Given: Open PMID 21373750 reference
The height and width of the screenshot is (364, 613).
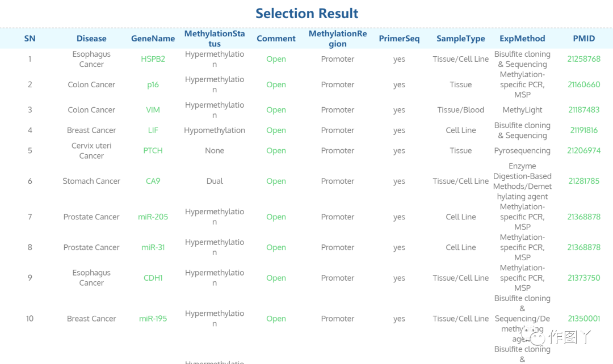Looking at the screenshot, I should [x=583, y=278].
